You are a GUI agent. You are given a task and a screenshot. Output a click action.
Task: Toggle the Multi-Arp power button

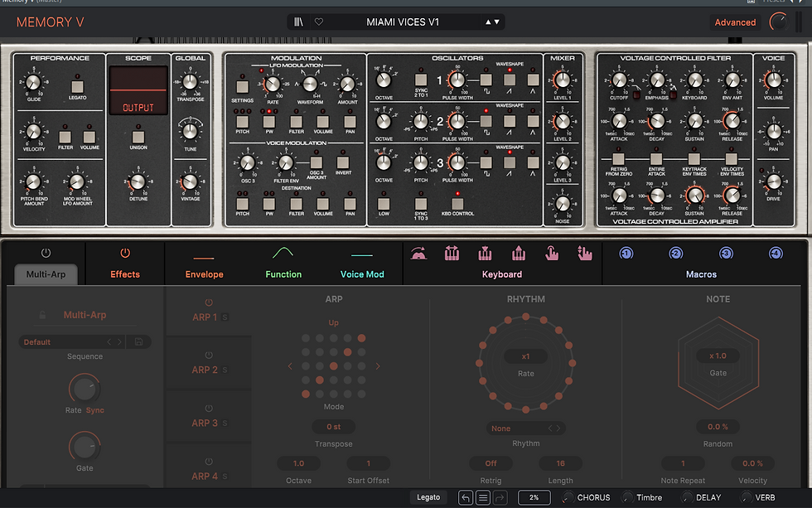click(46, 253)
